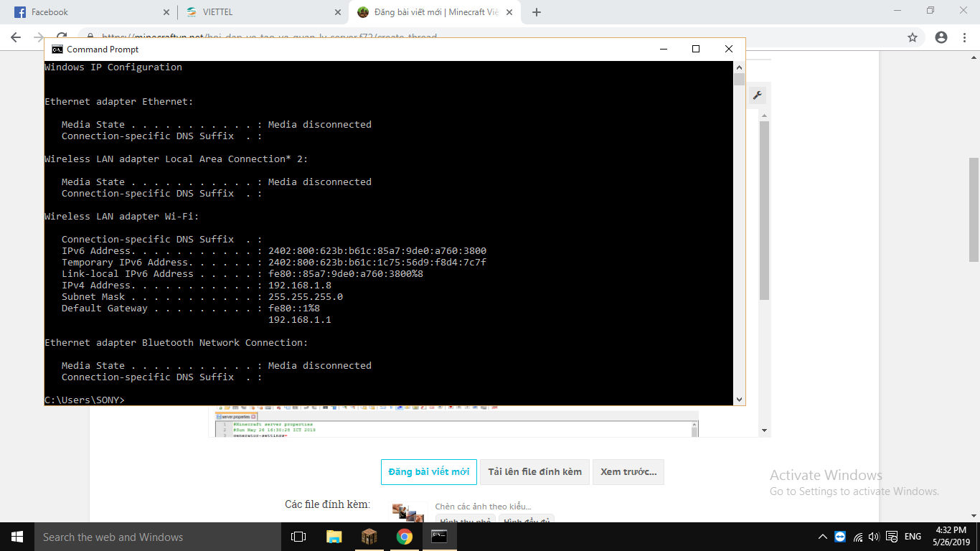Viewport: 980px width, 551px height.
Task: Click the Command Prompt scroll-up arrow
Action: coord(739,67)
